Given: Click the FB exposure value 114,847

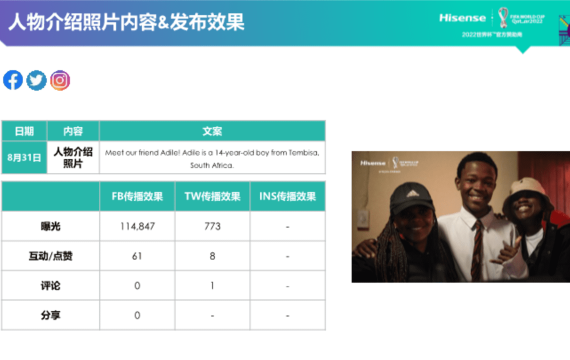Looking at the screenshot, I should (137, 226).
